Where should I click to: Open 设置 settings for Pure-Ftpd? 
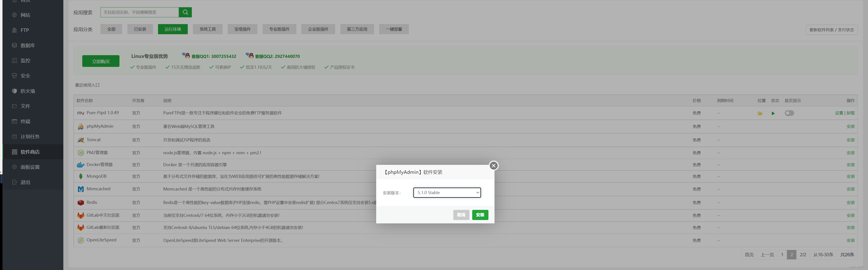839,113
